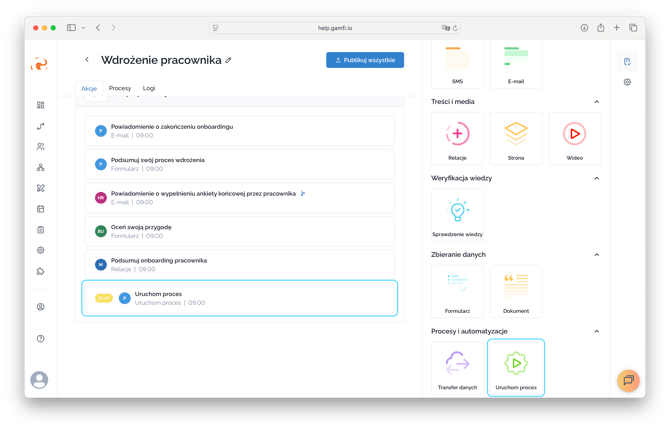Image resolution: width=670 pixels, height=430 pixels.
Task: Click the Publikuj wszystkie button
Action: click(x=365, y=60)
